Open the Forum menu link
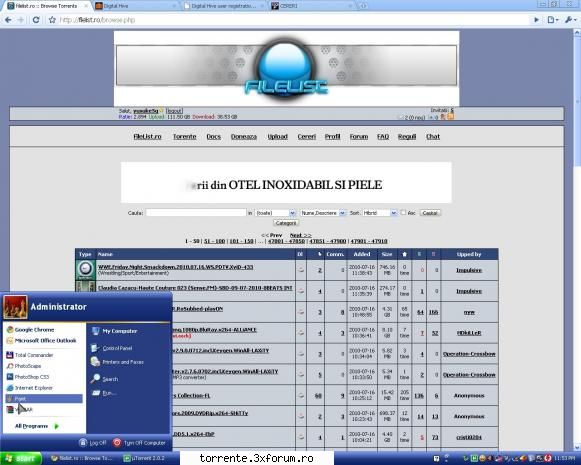Image resolution: width=581 pixels, height=465 pixels. tap(359, 137)
